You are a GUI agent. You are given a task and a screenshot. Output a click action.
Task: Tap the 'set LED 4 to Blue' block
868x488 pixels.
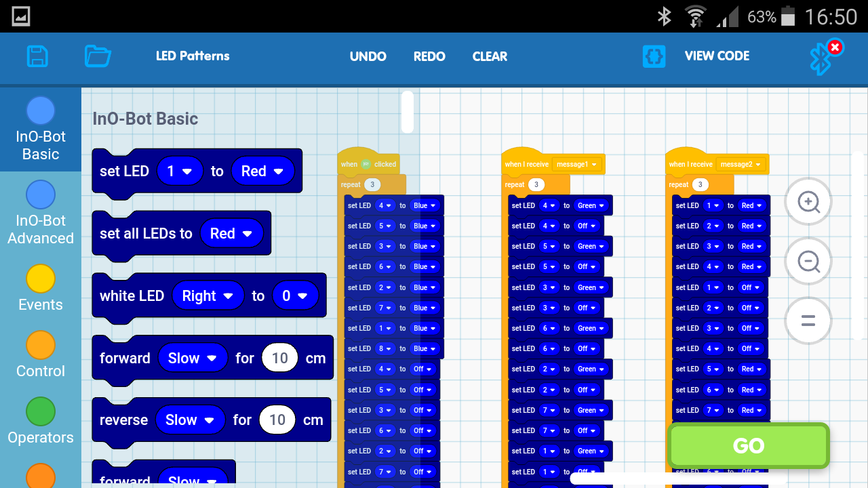[394, 205]
